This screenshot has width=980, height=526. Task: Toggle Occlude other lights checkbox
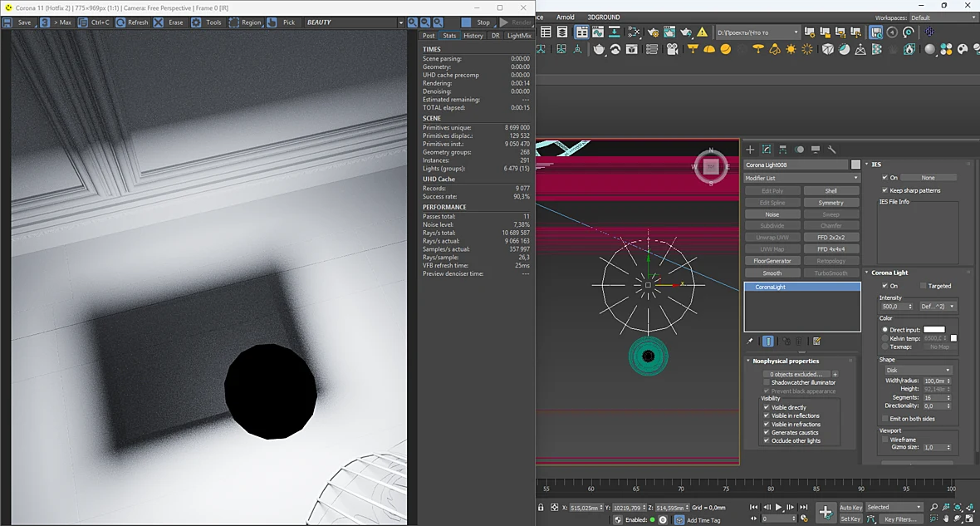767,440
